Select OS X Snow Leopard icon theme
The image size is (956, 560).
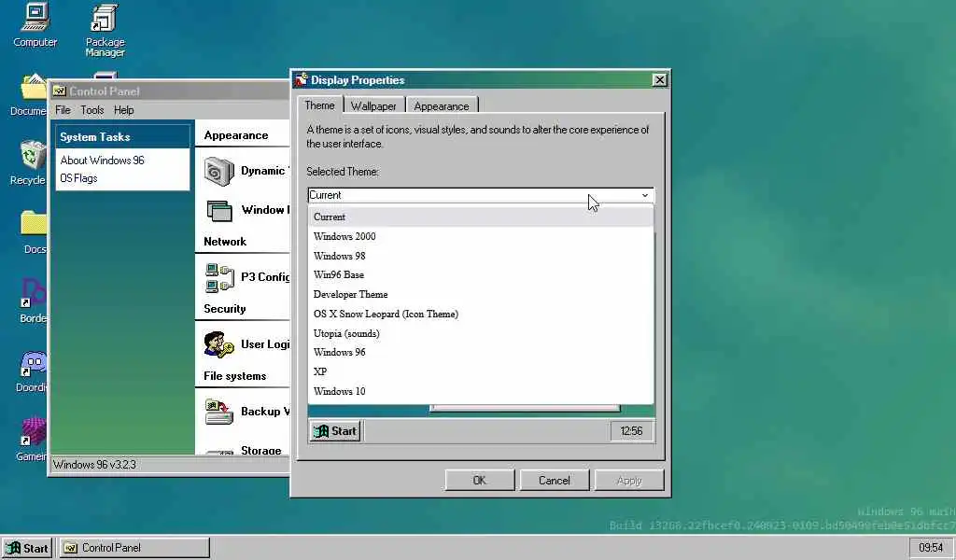(x=481, y=314)
